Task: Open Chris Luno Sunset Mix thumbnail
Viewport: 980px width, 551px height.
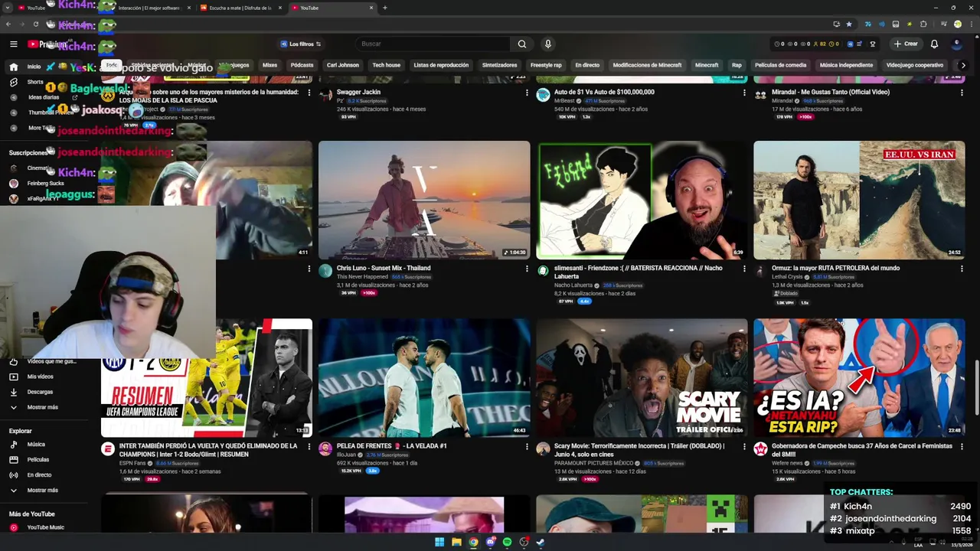Action: (x=424, y=200)
